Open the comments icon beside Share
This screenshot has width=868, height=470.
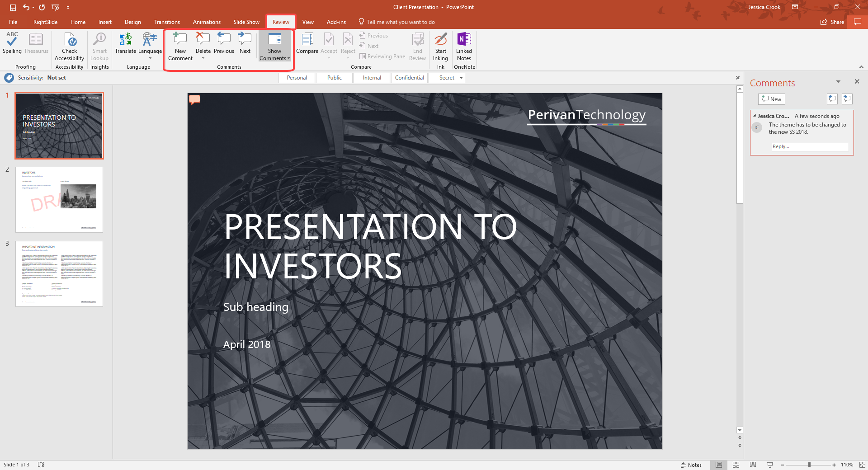[858, 22]
